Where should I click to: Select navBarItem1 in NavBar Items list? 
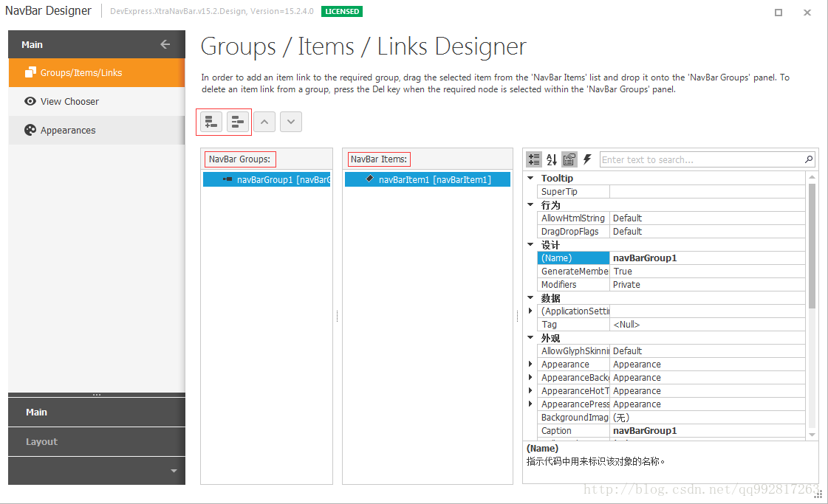click(x=428, y=179)
